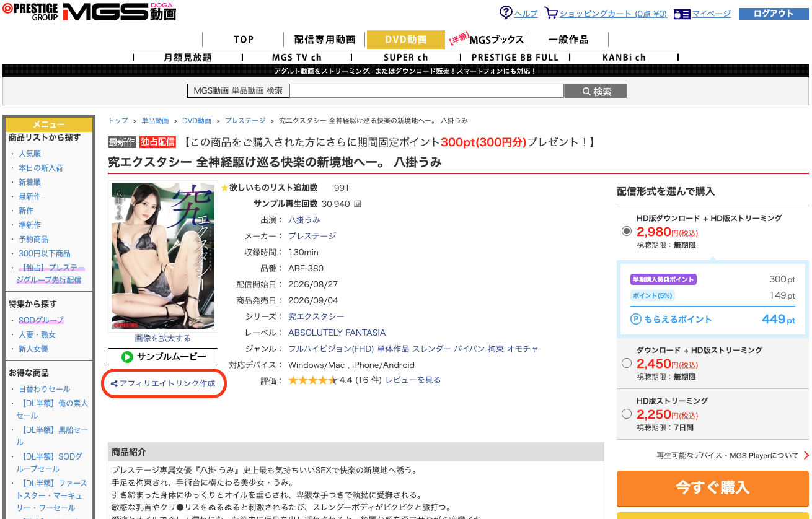Image resolution: width=812 pixels, height=519 pixels.
Task: Open 新人女優 in sidebar
Action: coord(33,349)
